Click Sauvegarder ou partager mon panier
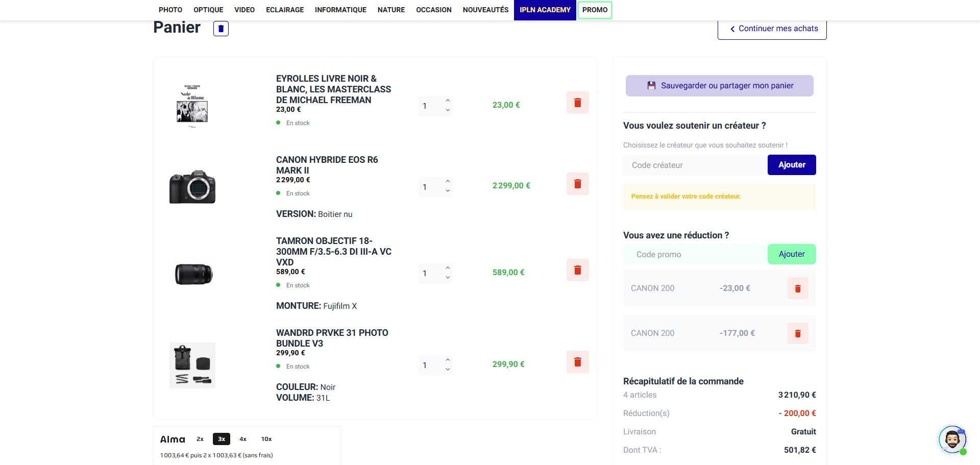The image size is (980, 465). coord(719,86)
